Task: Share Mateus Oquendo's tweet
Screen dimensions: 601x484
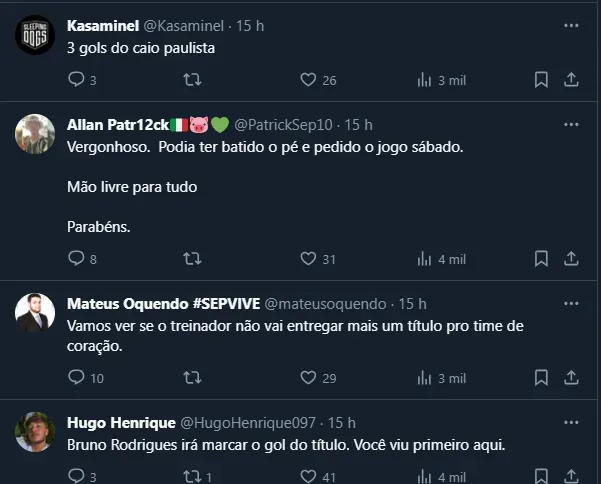Action: click(x=571, y=378)
